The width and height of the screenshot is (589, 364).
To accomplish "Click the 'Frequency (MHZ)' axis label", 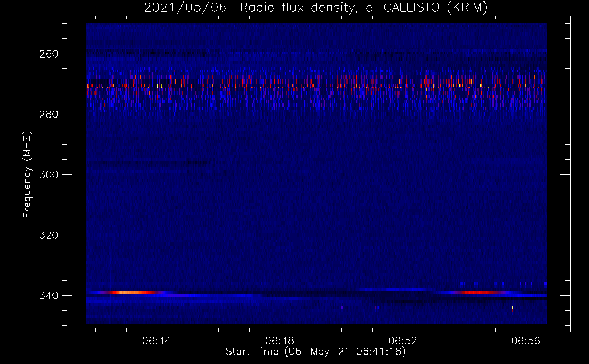I will click(x=27, y=174).
